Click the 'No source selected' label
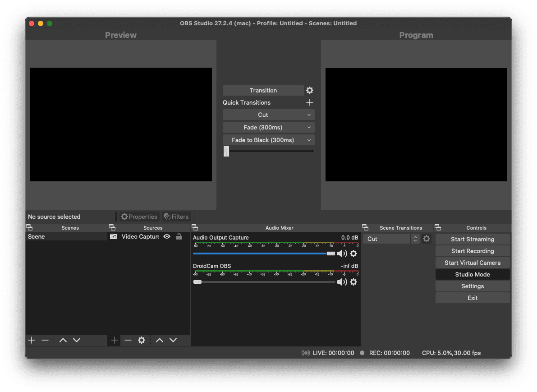The image size is (537, 392). (x=54, y=217)
